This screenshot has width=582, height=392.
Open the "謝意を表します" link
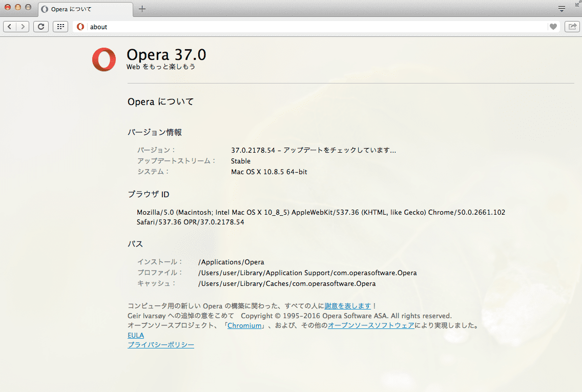348,306
